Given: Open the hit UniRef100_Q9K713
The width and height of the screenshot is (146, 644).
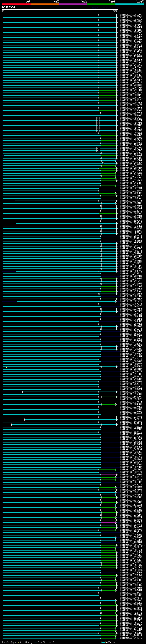Looking at the screenshot, I should point(131,547).
